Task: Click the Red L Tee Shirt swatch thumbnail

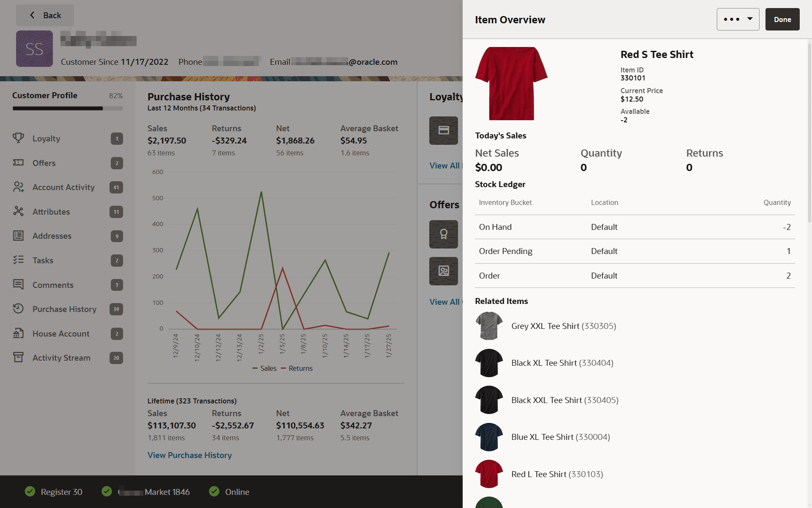Action: pyautogui.click(x=489, y=474)
